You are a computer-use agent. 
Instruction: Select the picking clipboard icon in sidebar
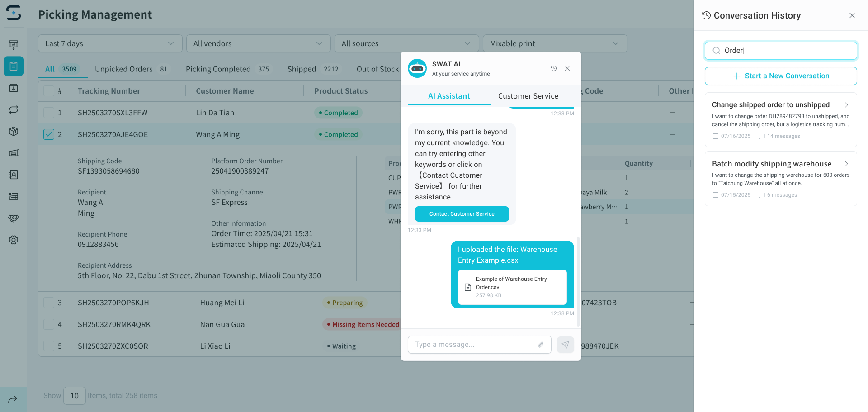coord(14,66)
